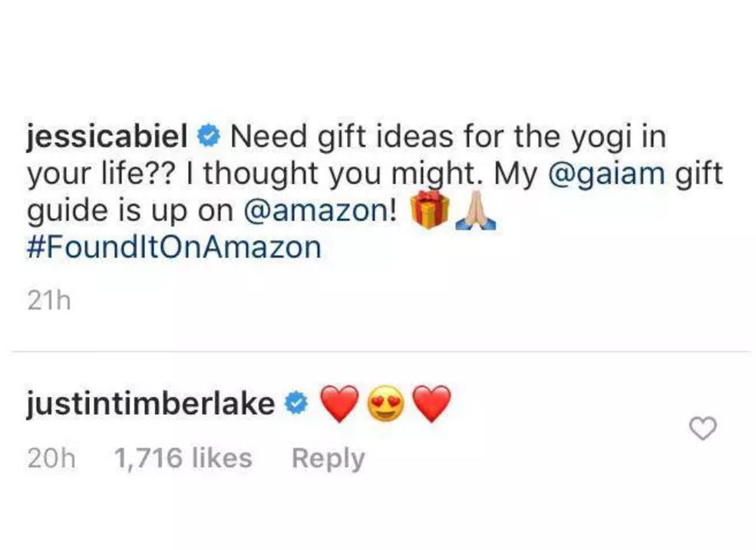Click the divider line between caption and comment
756x550 pixels.
pyautogui.click(x=382, y=352)
